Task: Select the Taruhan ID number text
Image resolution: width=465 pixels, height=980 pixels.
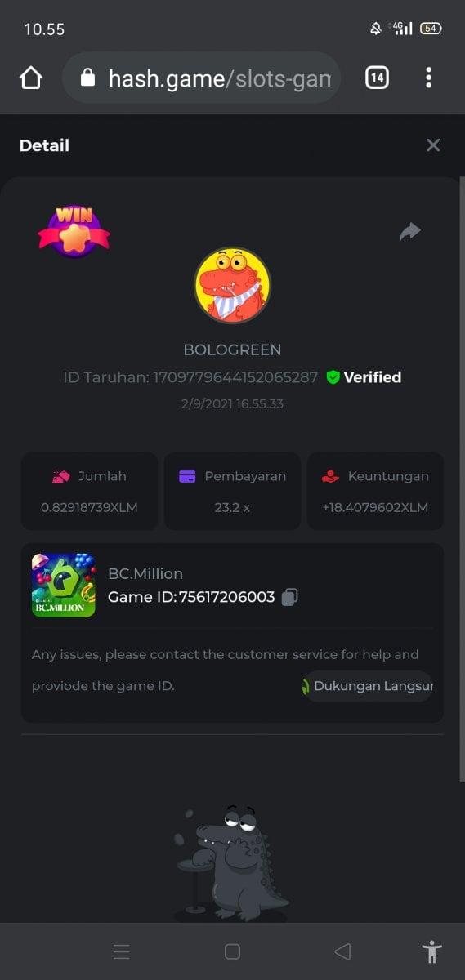Action: [235, 377]
